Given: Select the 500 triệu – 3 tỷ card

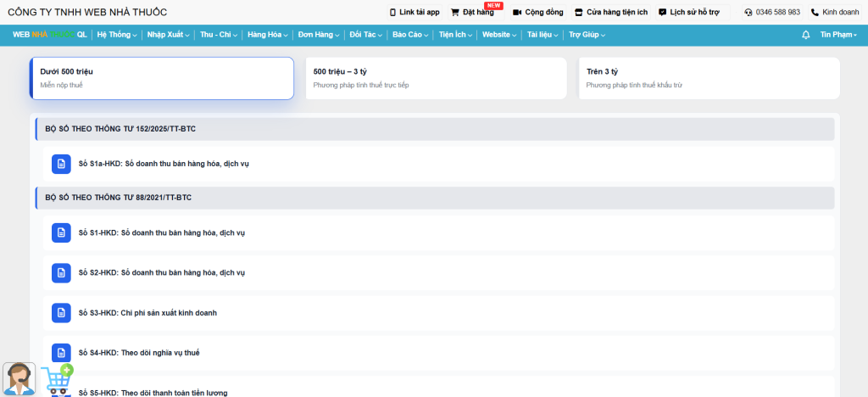Looking at the screenshot, I should coord(436,78).
